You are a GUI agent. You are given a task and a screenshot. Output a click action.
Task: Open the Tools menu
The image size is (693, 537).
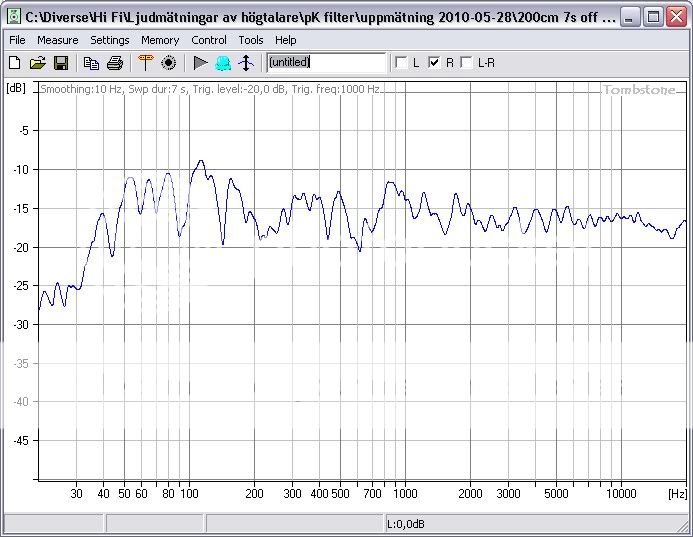click(251, 40)
